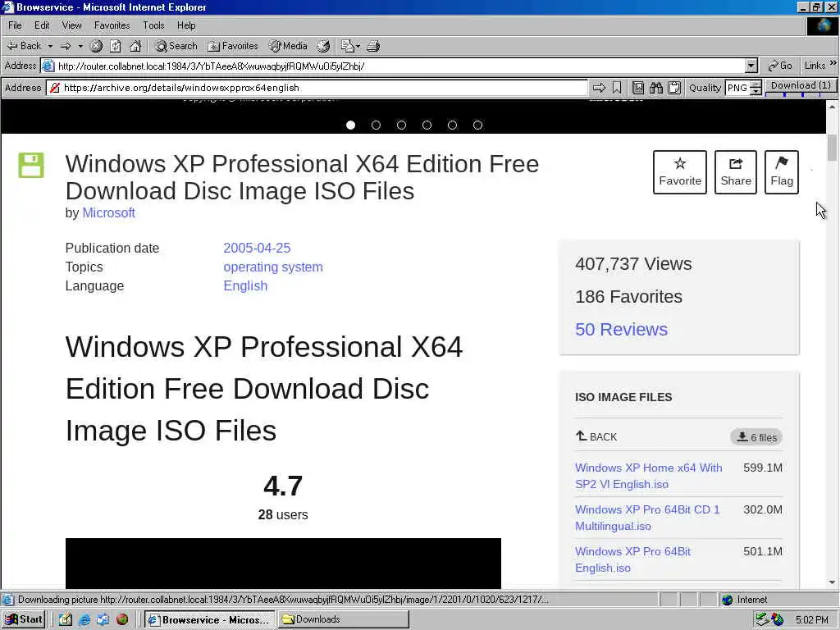Open Windows XP Pro 64Bit CD 1 Multilingual.iso
Screen dimensions: 840x630
click(x=647, y=518)
